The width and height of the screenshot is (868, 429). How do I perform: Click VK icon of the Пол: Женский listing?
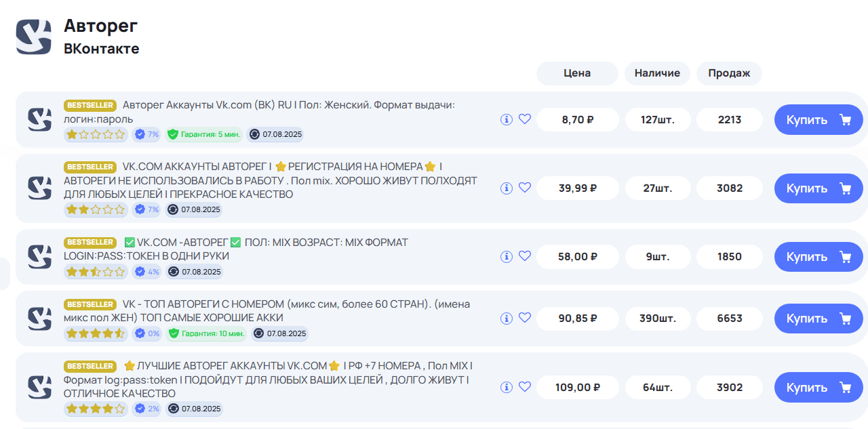click(39, 119)
